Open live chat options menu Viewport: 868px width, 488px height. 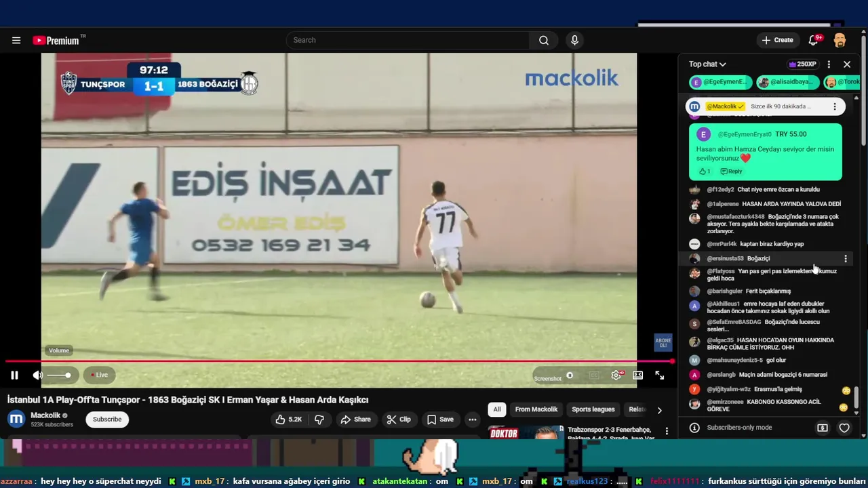tap(829, 64)
